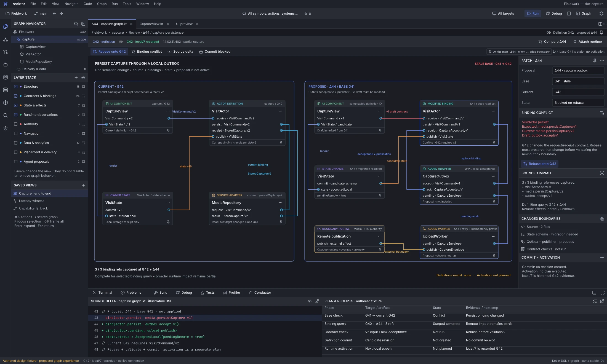Screen dimensions: 607x364
Task: Select the Latency witness saved view
Action: point(50,201)
